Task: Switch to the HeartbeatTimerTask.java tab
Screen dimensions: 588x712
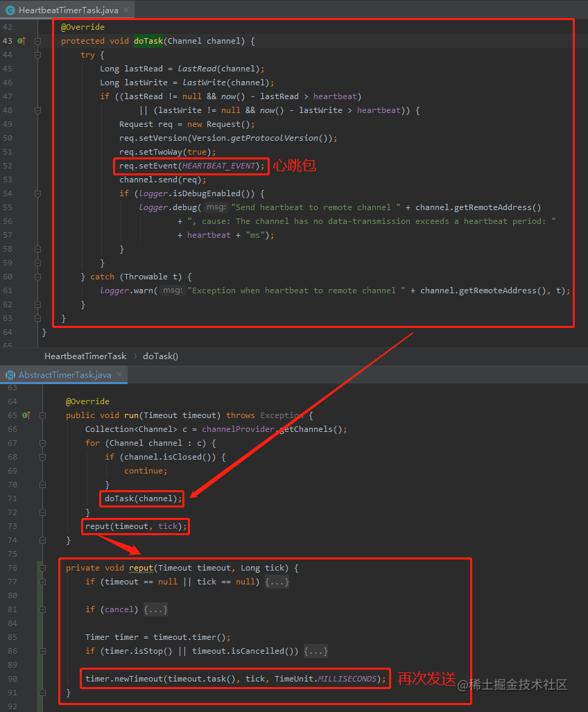Action: tap(68, 10)
